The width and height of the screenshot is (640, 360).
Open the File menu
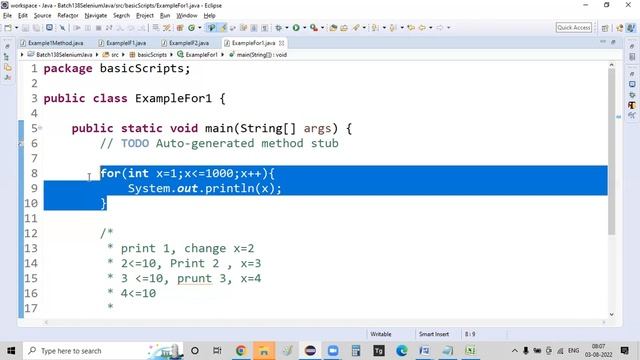click(7, 16)
